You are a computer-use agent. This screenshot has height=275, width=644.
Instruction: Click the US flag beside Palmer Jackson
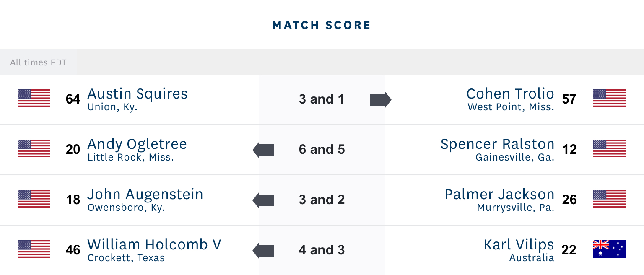click(609, 199)
